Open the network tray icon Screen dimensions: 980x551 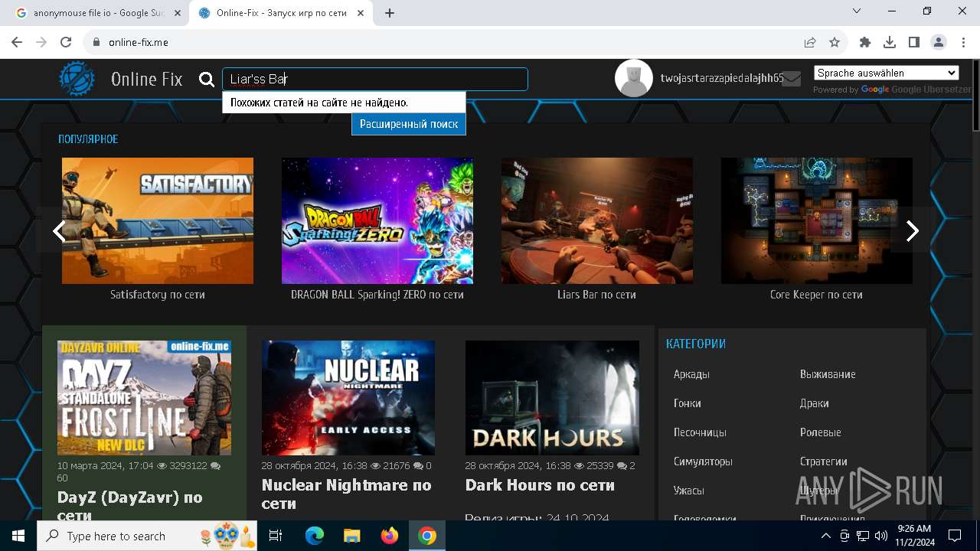coord(863,536)
